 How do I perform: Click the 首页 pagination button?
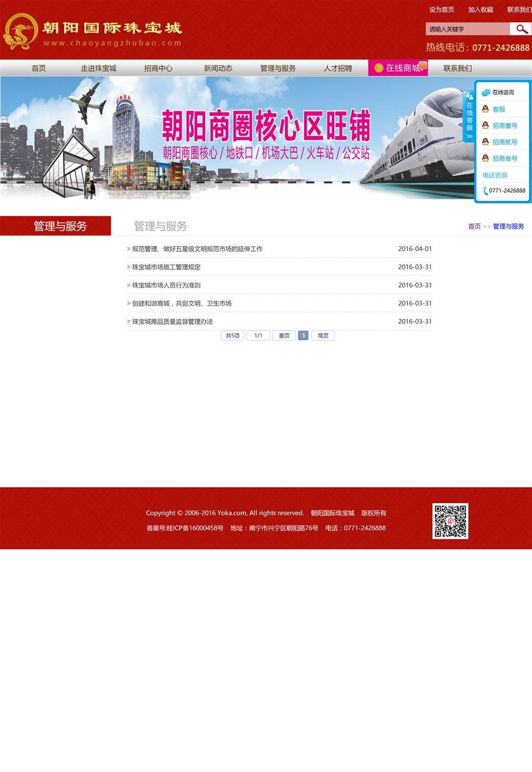click(284, 335)
